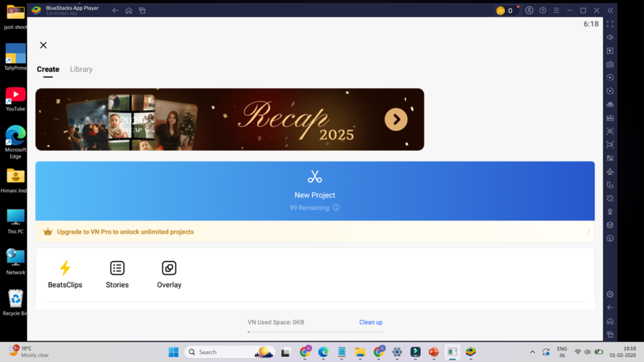The image size is (644, 362).
Task: Select the Create tab
Action: click(48, 69)
